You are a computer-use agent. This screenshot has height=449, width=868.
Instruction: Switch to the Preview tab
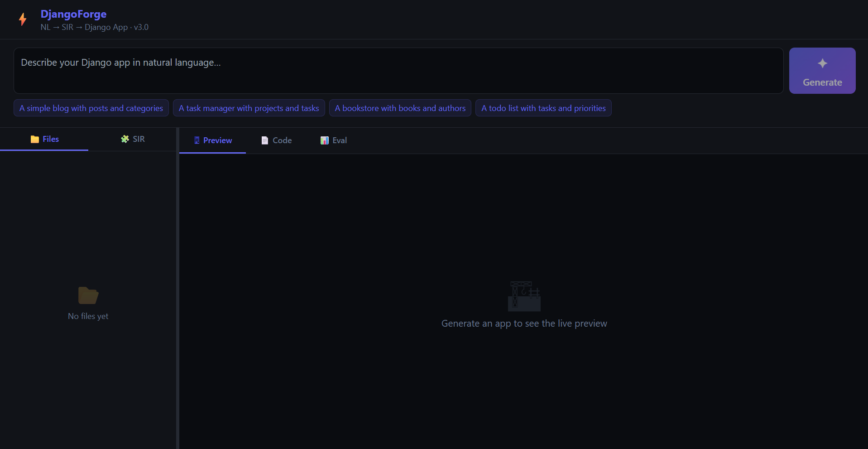pos(212,140)
